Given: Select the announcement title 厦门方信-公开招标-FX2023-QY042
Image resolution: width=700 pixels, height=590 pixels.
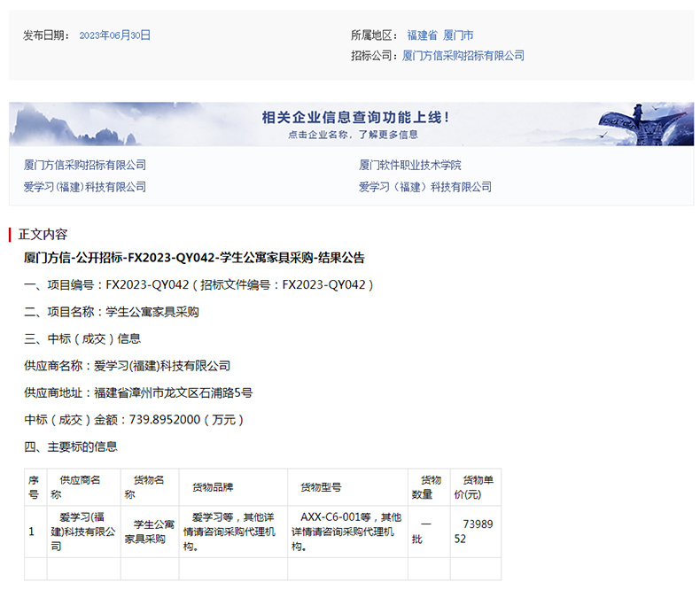Looking at the screenshot, I should tap(194, 258).
